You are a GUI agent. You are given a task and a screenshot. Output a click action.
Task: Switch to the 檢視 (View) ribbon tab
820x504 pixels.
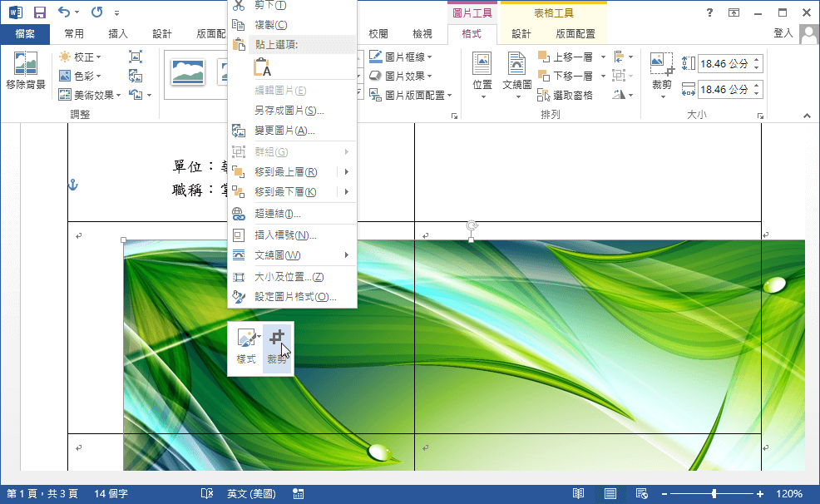(423, 34)
